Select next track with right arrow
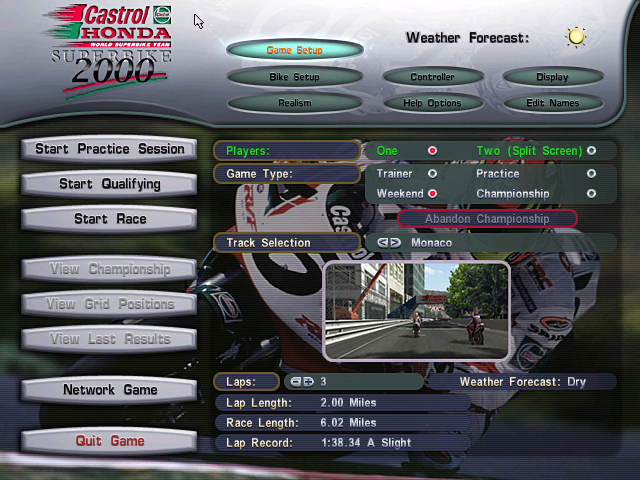 [395, 243]
